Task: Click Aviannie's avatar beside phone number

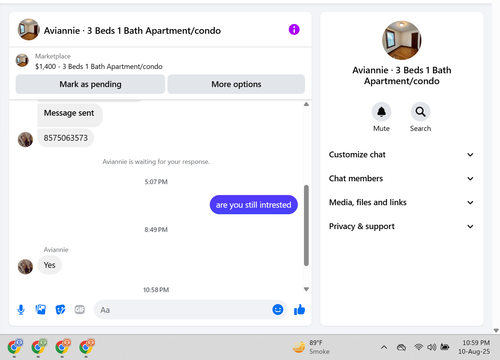Action: point(25,139)
